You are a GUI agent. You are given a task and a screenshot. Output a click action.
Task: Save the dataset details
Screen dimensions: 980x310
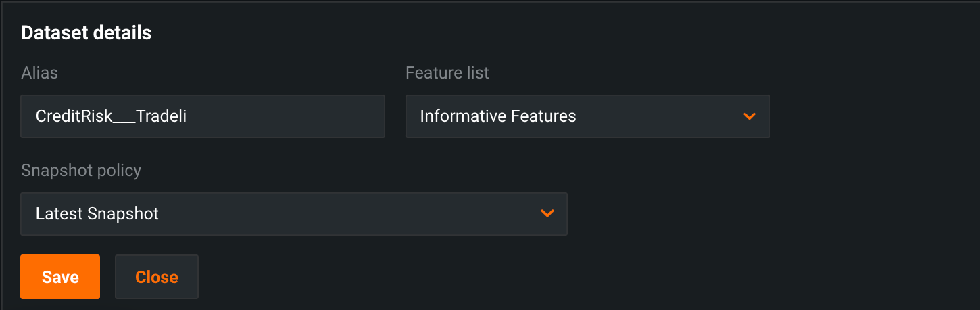[x=60, y=277]
